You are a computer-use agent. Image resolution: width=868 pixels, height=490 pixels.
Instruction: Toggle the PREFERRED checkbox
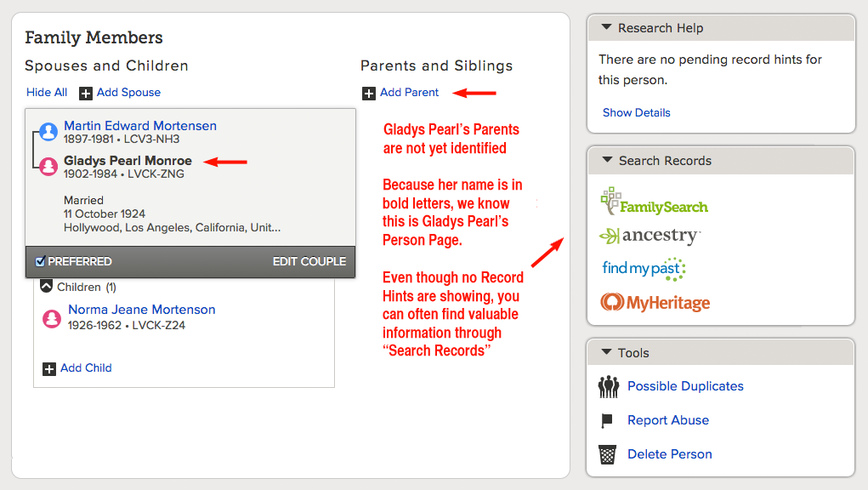click(40, 261)
